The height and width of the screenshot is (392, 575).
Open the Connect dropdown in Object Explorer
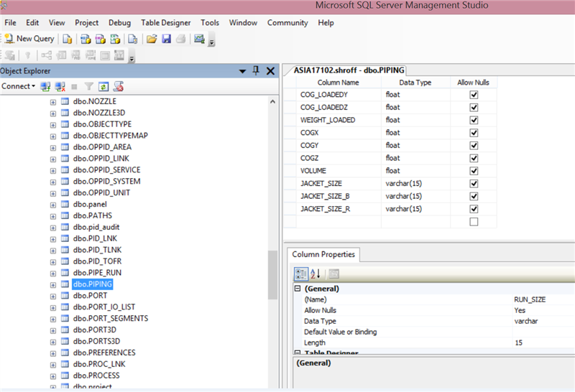pos(19,86)
